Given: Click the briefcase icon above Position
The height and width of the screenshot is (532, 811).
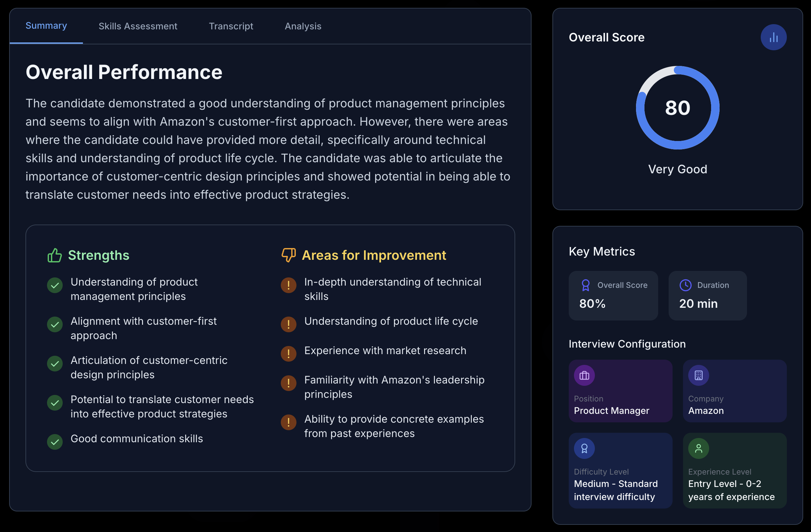Looking at the screenshot, I should tap(584, 375).
